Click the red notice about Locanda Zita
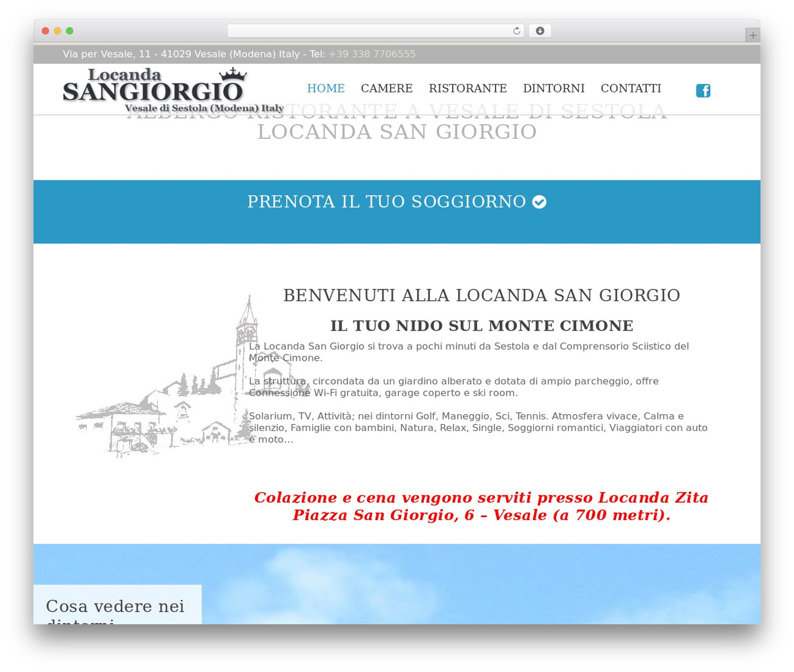794x672 pixels. 481,506
